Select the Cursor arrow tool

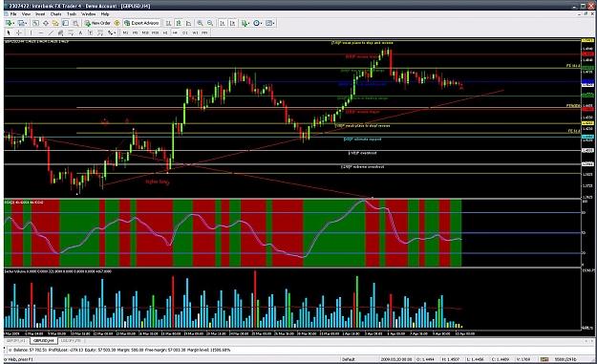point(9,32)
